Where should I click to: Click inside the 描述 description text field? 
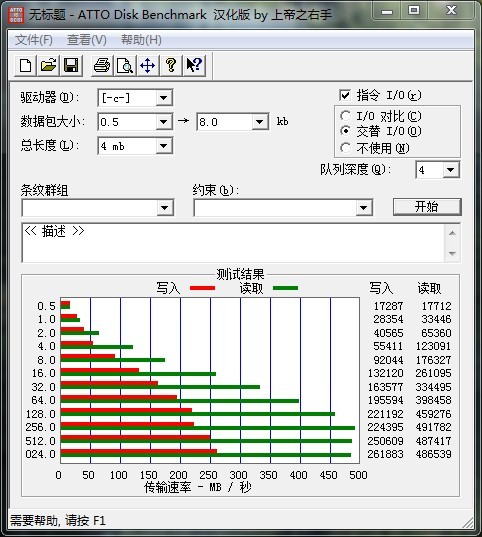(233, 243)
